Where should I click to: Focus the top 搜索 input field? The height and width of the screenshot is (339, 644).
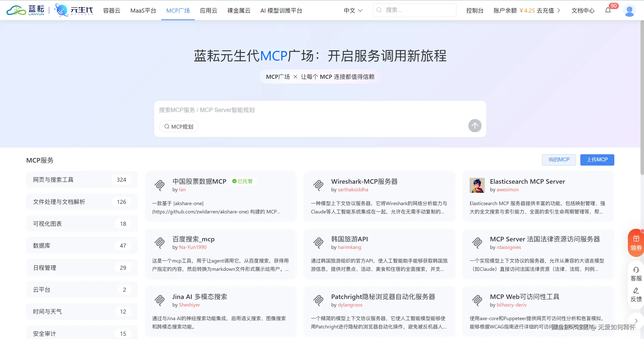[414, 10]
